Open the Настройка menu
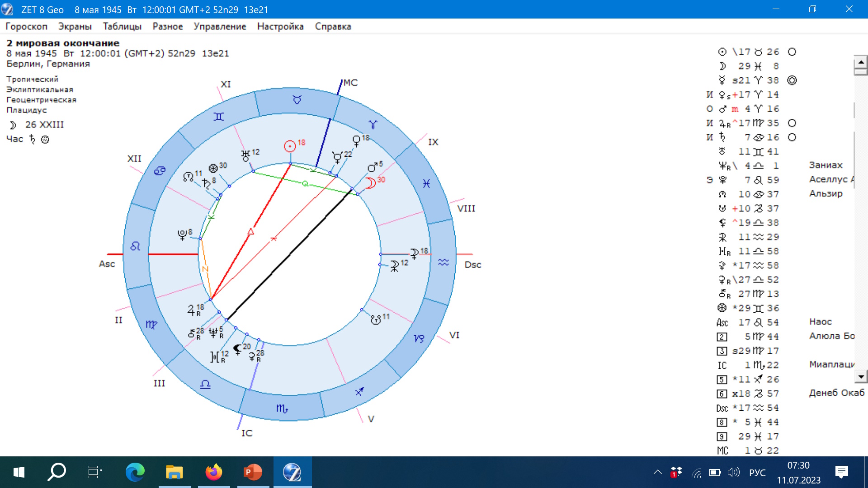 (x=280, y=26)
